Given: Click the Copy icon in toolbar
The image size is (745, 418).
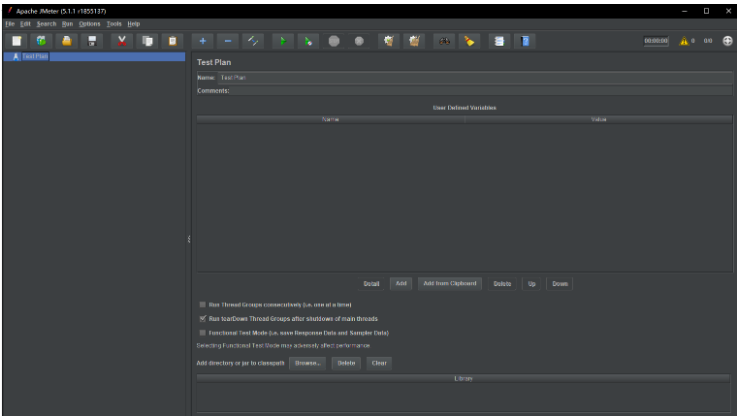Looking at the screenshot, I should pos(147,41).
